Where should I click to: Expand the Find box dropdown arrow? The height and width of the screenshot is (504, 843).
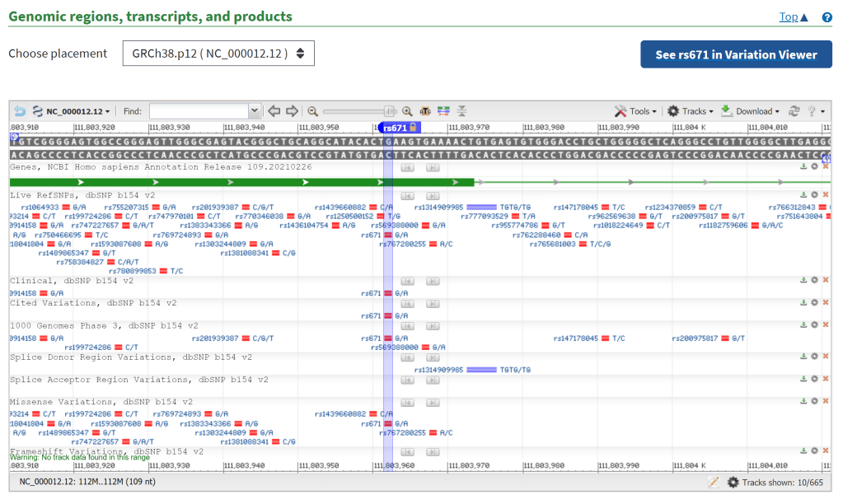[x=254, y=111]
